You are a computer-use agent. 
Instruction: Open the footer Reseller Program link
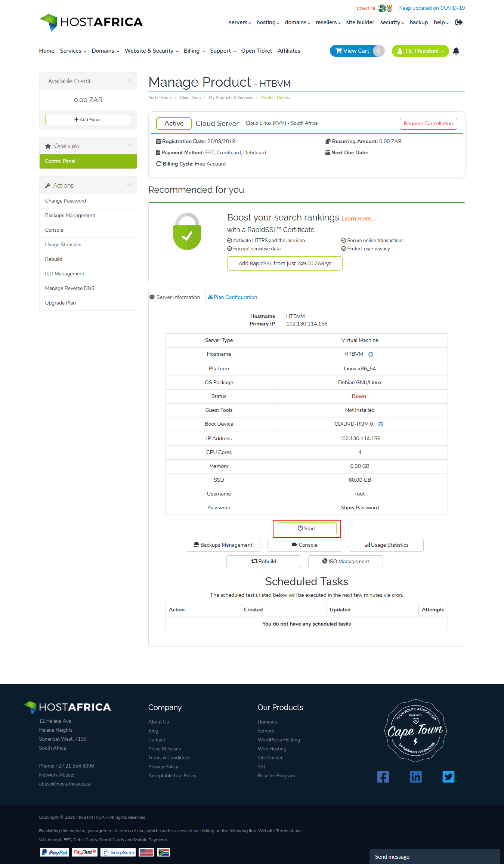coord(276,776)
